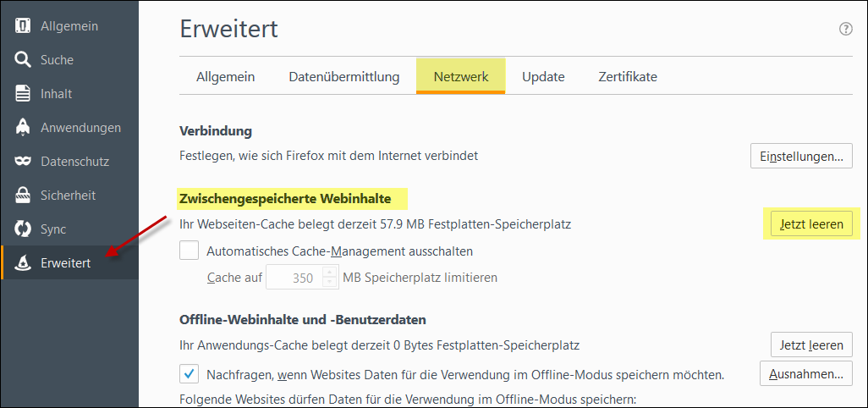Screen dimensions: 868x408
Task: Click the Allgemein sidebar icon
Action: [x=23, y=26]
